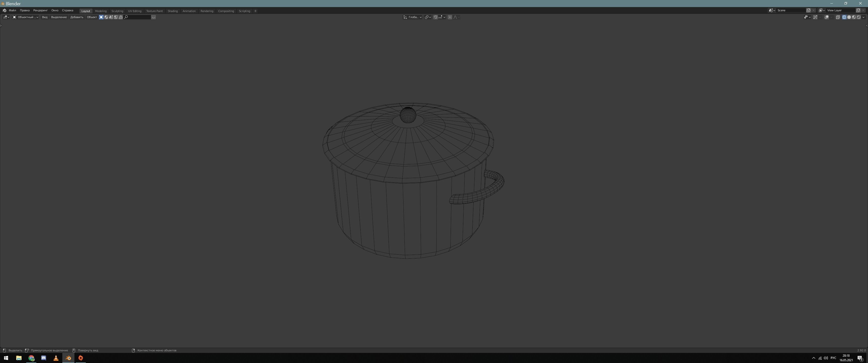Click the View Layer name field

point(841,10)
